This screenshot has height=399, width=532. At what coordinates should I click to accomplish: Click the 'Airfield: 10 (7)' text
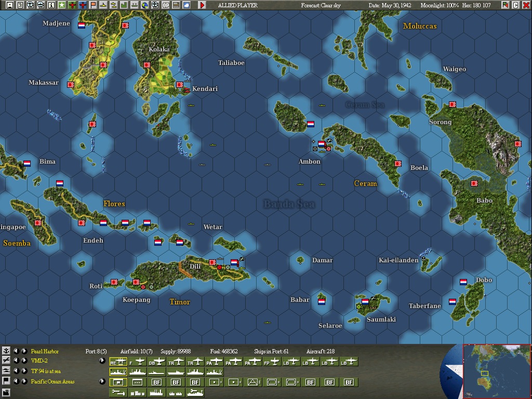coord(137,351)
